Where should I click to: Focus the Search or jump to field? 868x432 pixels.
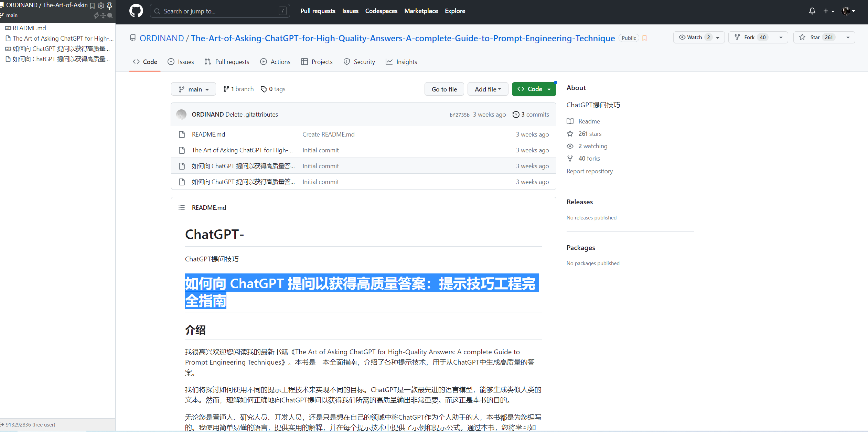pyautogui.click(x=220, y=11)
